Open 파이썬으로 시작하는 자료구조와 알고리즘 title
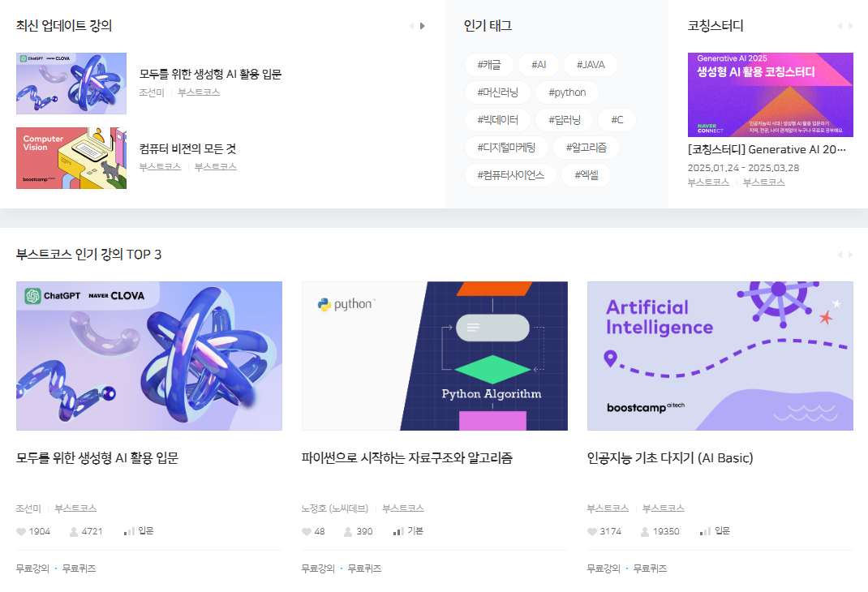Viewport: 868px width, 592px height. coord(407,458)
